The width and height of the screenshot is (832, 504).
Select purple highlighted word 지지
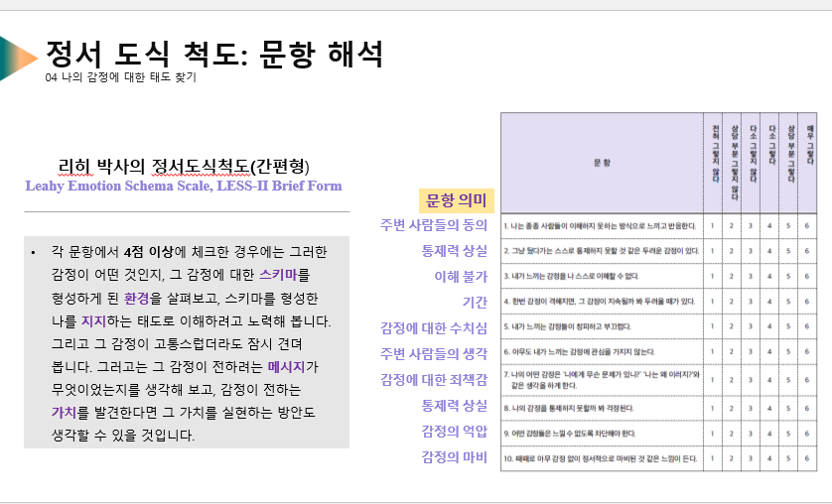[x=93, y=321]
